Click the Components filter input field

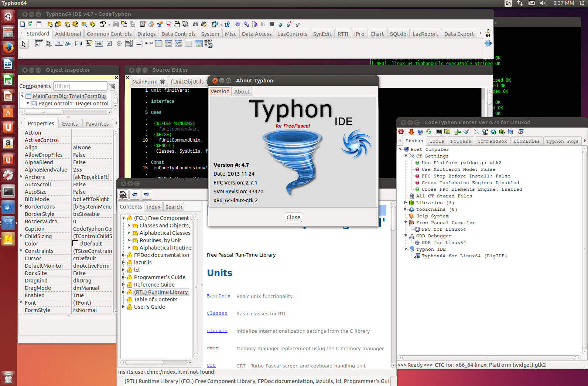81,86
